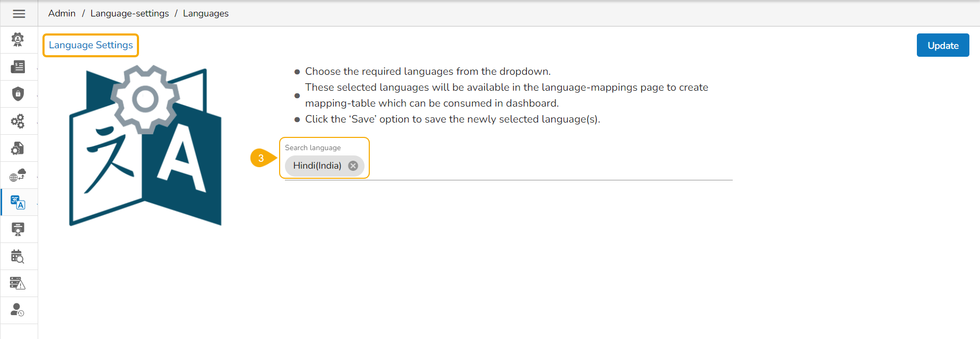Click the globe and cloud sync icon
Image resolution: width=980 pixels, height=339 pixels.
point(18,175)
